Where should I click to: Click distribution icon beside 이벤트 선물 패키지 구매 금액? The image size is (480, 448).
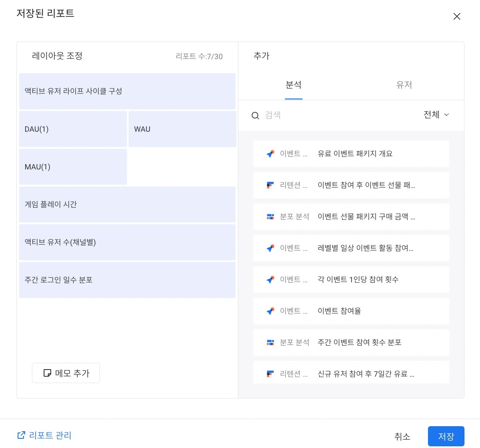pos(270,216)
